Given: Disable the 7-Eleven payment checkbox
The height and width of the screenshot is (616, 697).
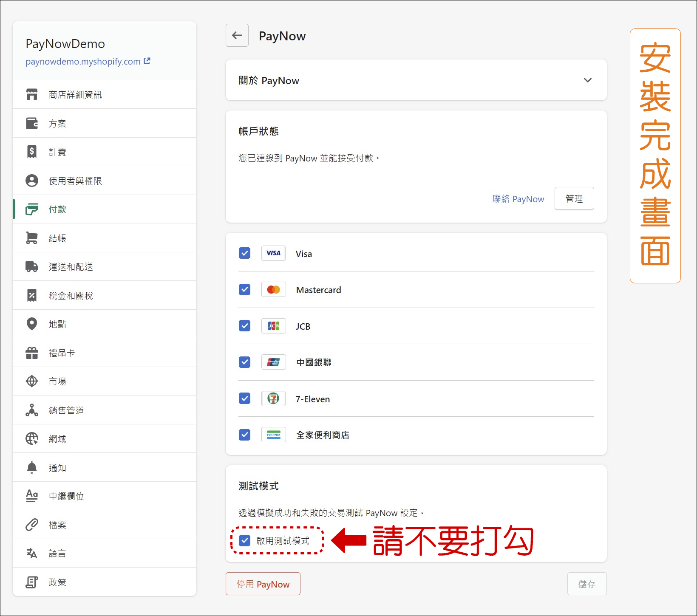Looking at the screenshot, I should pos(245,398).
